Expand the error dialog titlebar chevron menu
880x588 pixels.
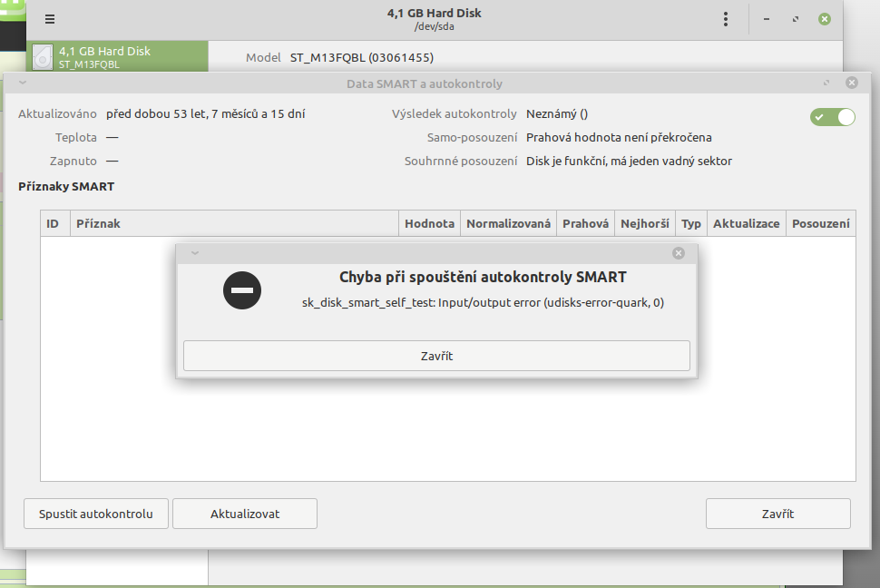[194, 253]
